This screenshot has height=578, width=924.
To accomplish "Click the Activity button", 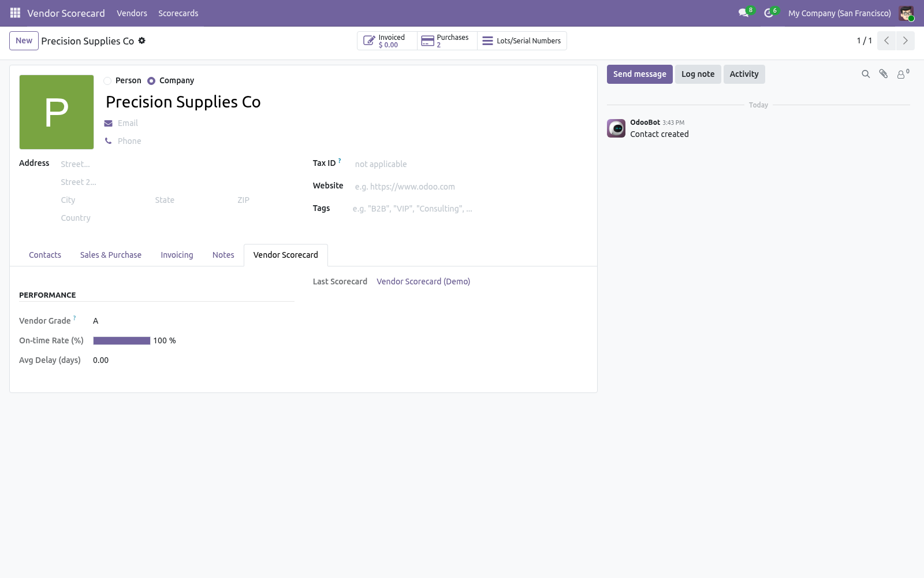I will (744, 74).
